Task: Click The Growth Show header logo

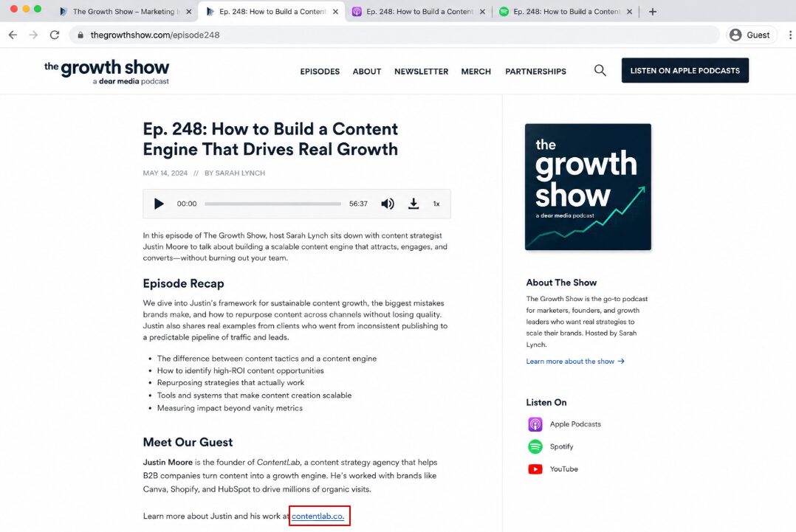Action: coord(106,72)
